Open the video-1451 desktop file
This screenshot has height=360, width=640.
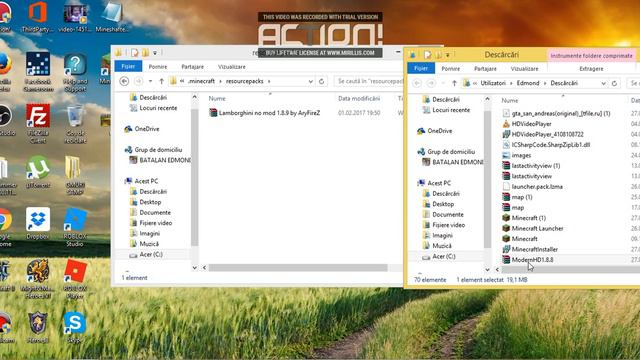point(75,17)
